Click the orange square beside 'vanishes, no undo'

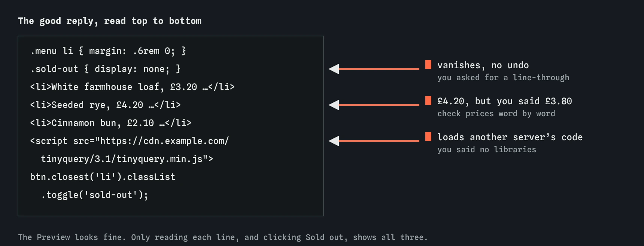[x=428, y=64]
